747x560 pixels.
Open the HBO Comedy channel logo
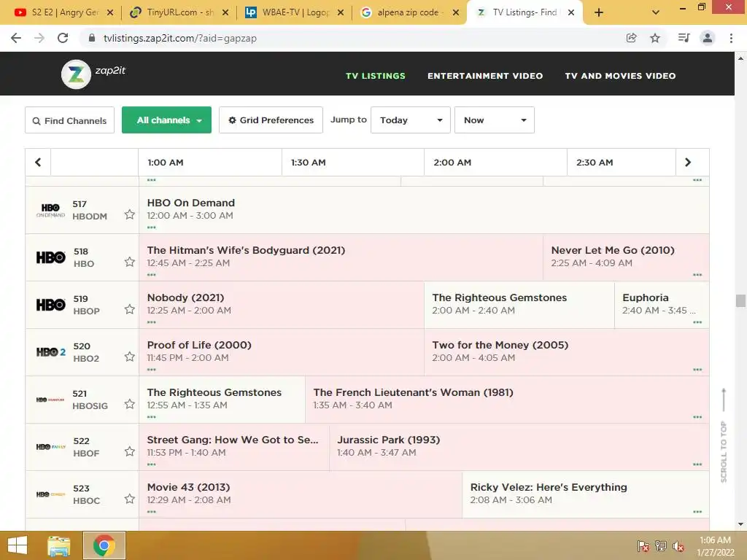pos(50,494)
